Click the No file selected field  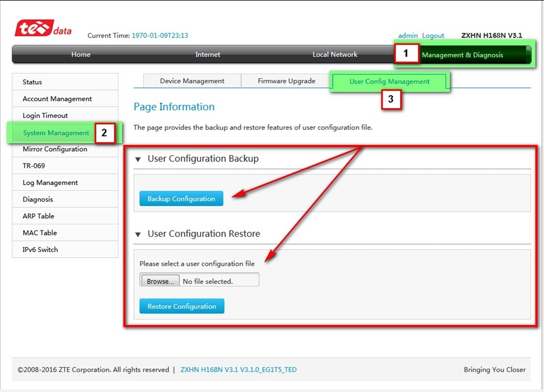point(218,282)
